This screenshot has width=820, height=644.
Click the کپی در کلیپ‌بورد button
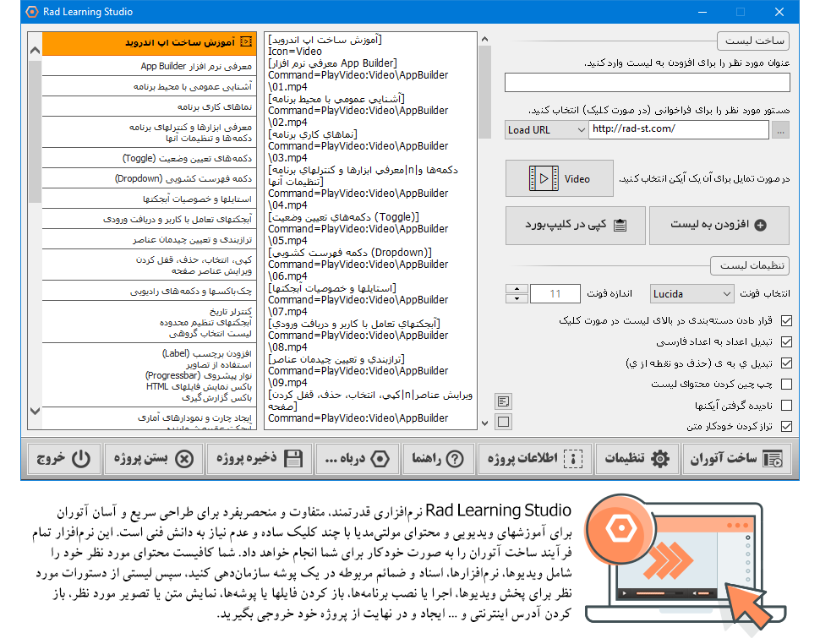coord(575,226)
